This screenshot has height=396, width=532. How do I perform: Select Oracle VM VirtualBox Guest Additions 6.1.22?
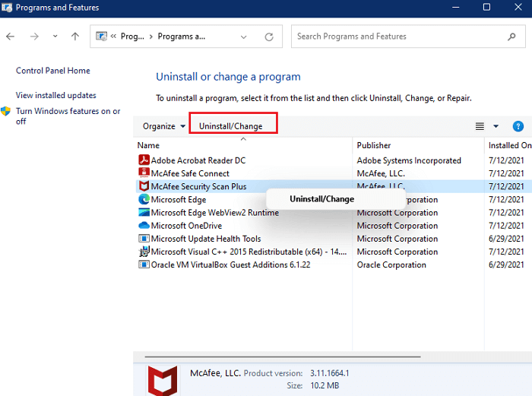click(x=231, y=265)
